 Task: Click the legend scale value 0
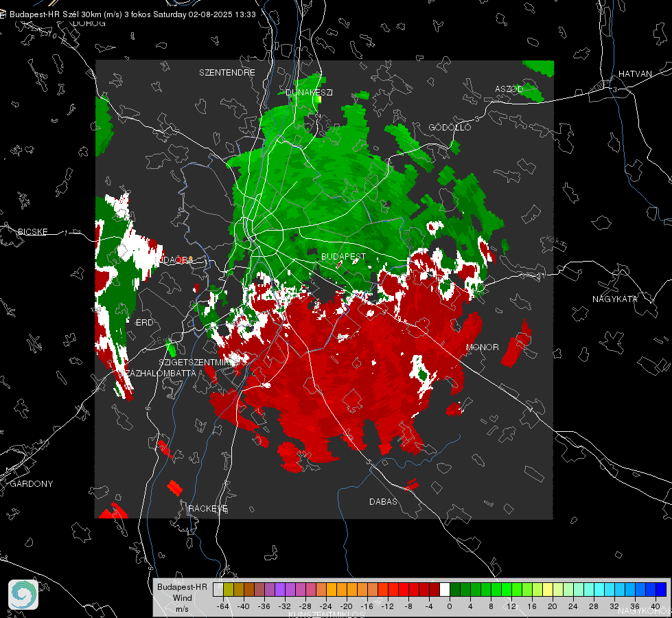449,606
